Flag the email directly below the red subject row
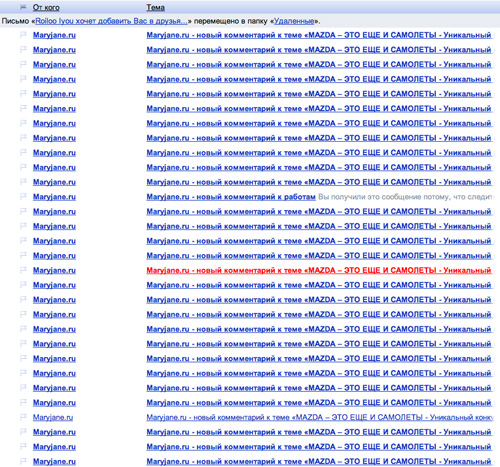500x467 pixels. point(23,284)
